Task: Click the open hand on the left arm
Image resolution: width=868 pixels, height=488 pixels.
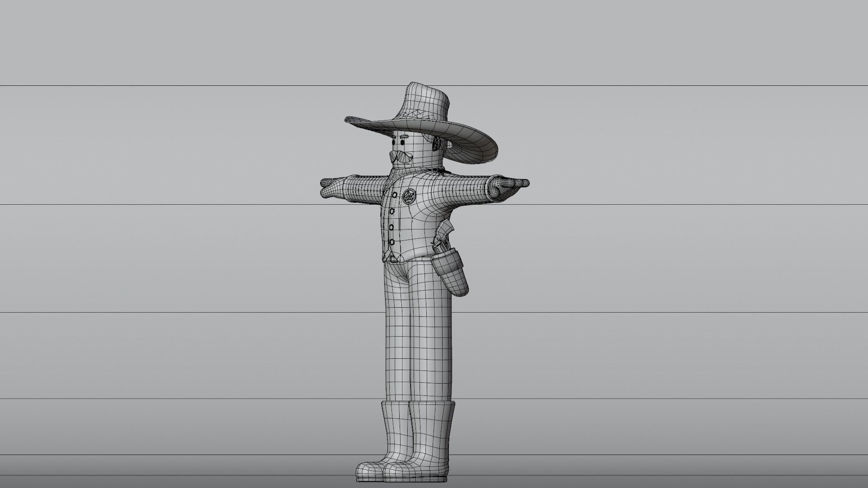Action: click(332, 188)
